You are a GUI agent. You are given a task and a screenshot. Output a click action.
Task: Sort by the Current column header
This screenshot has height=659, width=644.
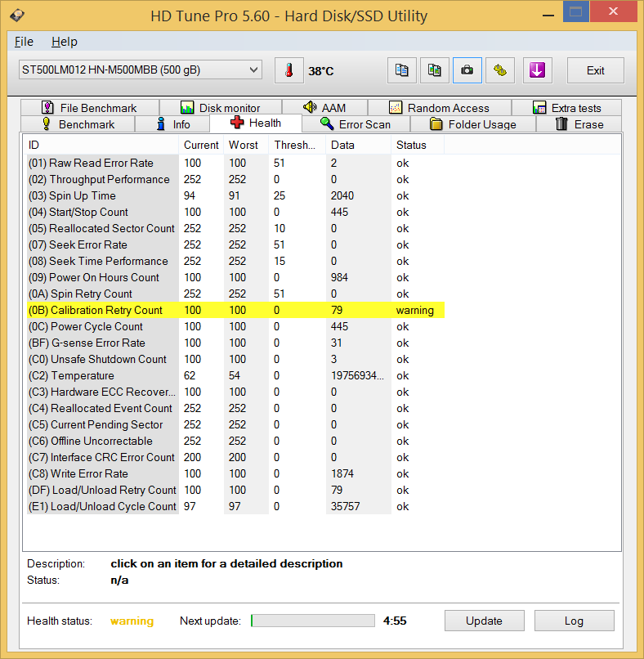(201, 145)
